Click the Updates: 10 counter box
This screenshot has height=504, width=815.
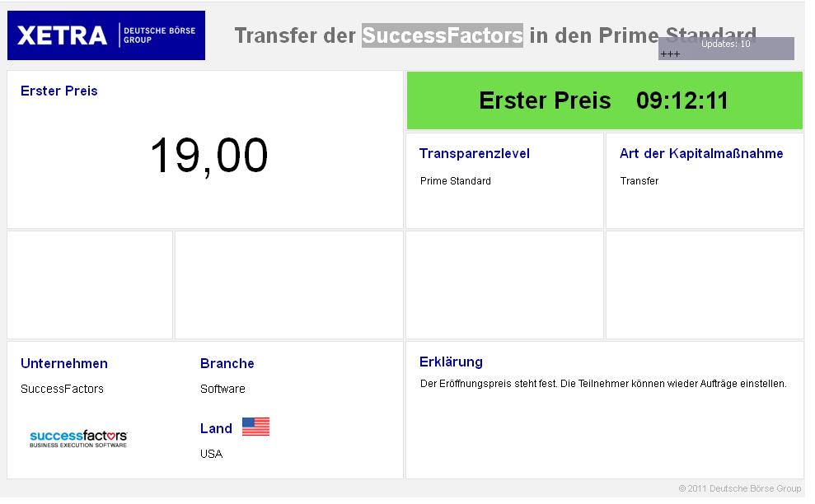[x=725, y=48]
